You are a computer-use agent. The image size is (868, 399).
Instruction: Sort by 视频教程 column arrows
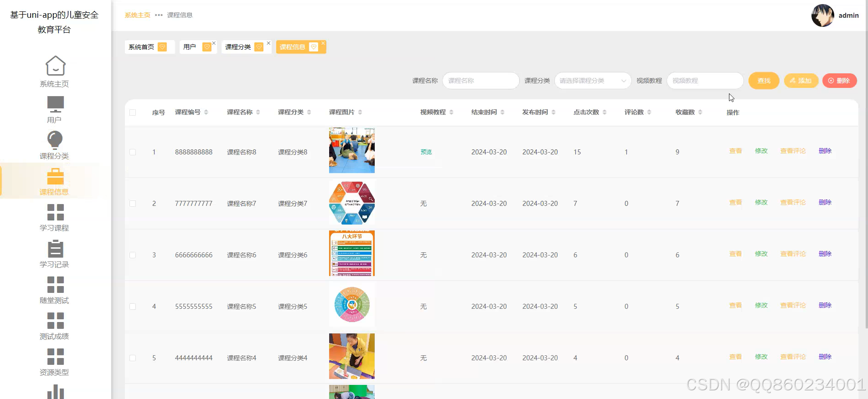tap(451, 112)
